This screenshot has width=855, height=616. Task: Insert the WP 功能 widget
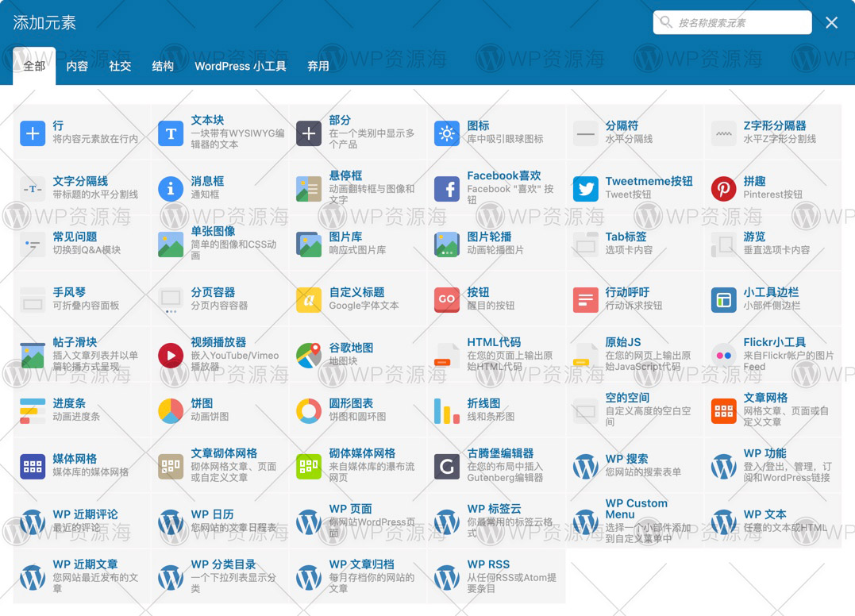tap(773, 465)
